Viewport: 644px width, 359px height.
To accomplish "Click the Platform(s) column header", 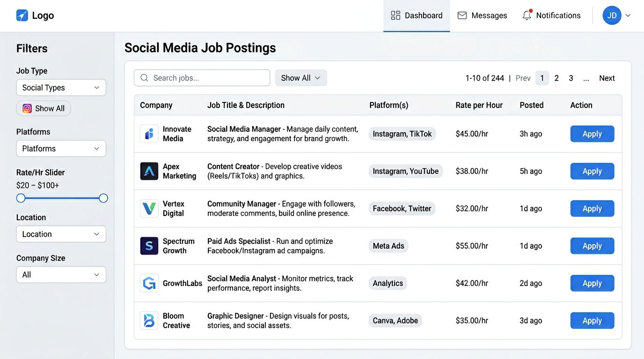I will point(389,105).
